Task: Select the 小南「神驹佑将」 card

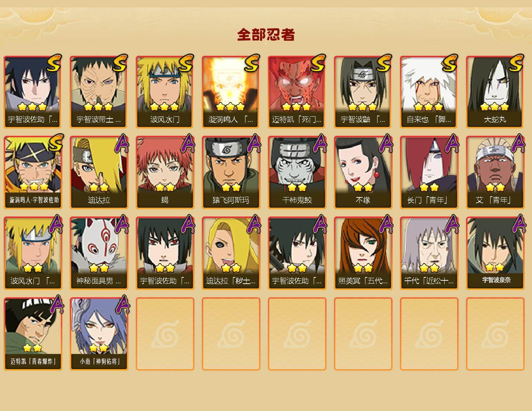Action: tap(99, 334)
